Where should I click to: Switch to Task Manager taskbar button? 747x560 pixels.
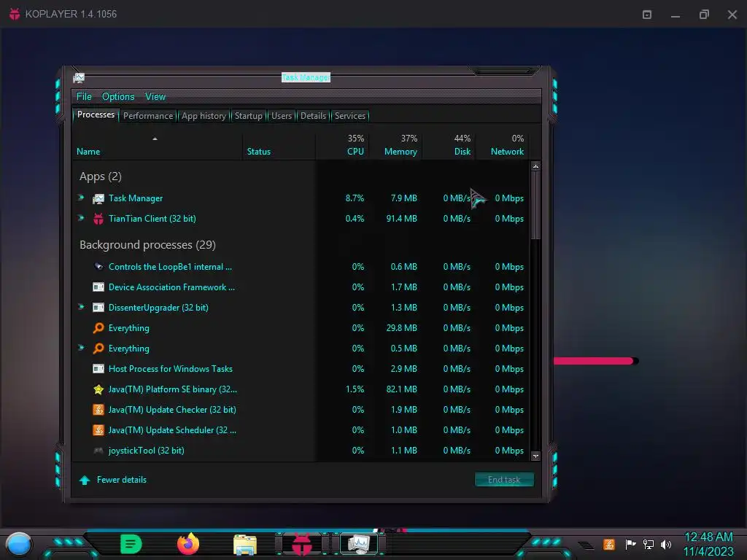pos(359,544)
